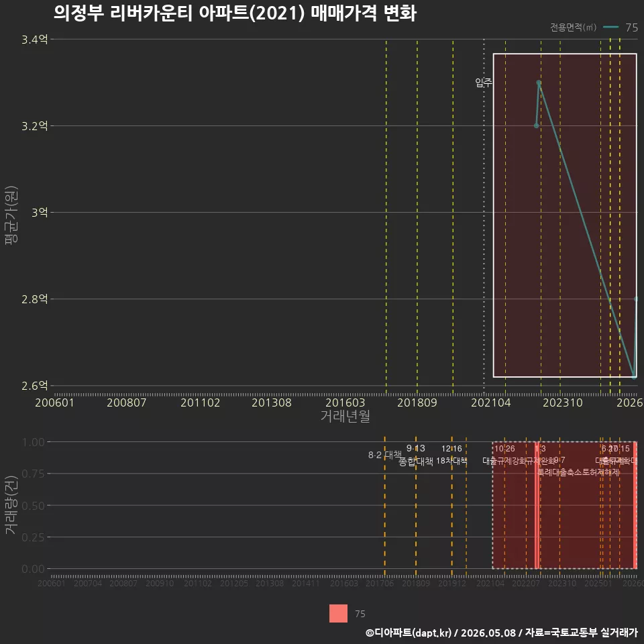Click the 0.00 volume axis label
Screen dimensions: 644x644
(34, 569)
